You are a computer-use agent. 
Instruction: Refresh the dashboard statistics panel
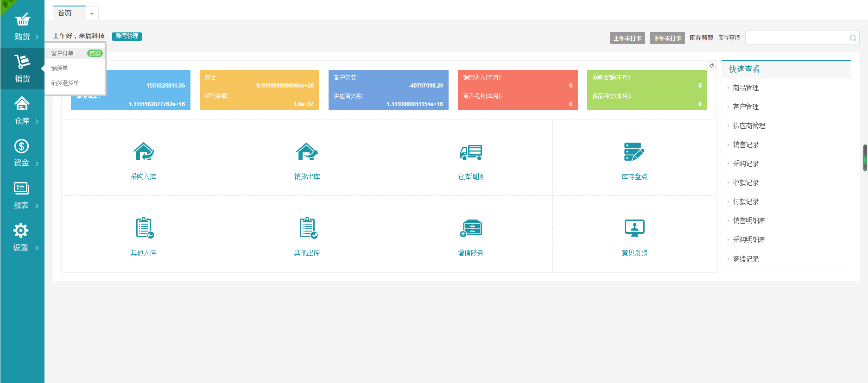point(711,65)
